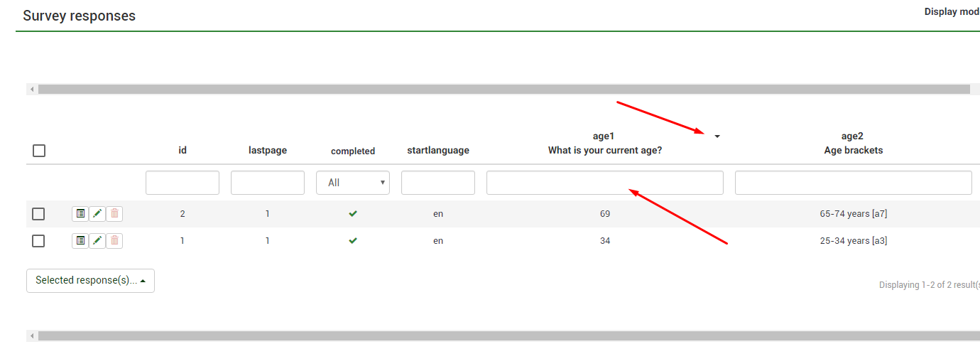Edit response id 1 with pencil icon
Image resolution: width=980 pixels, height=354 pixels.
coord(97,241)
